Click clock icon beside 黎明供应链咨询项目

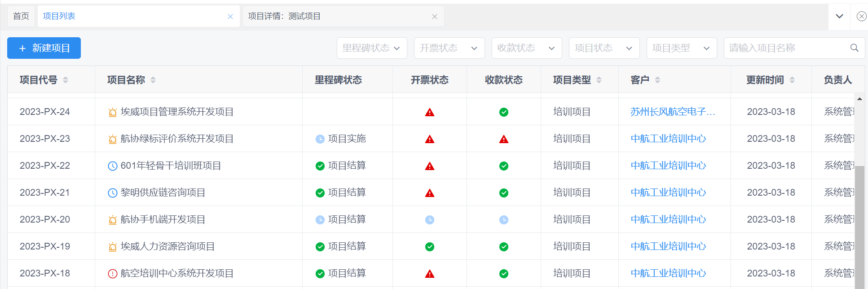(112, 193)
